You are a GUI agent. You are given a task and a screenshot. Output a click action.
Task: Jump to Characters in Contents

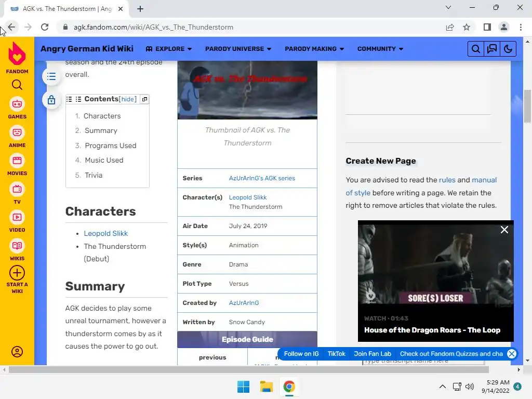[x=102, y=116]
